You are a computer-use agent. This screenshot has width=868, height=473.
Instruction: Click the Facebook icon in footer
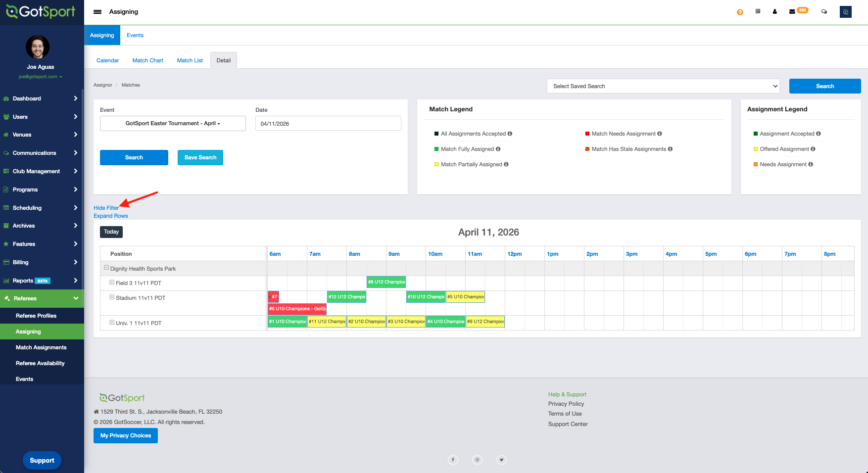(x=453, y=460)
